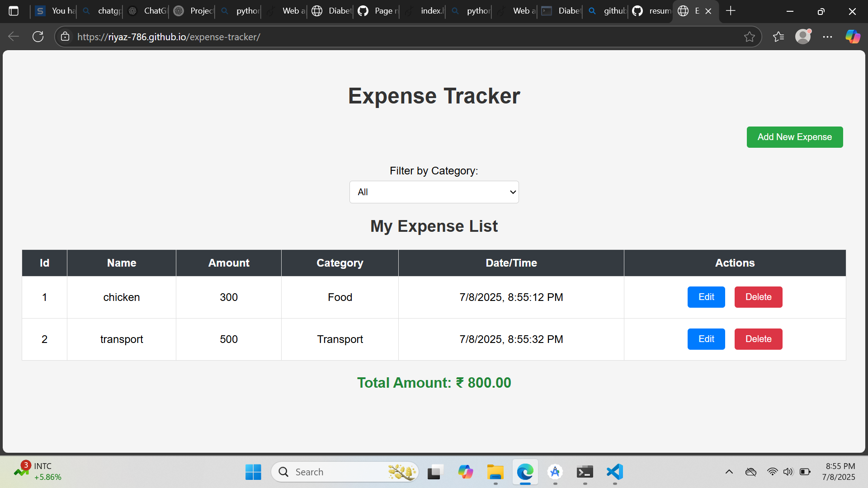Open File Explorer from taskbar

[495, 472]
